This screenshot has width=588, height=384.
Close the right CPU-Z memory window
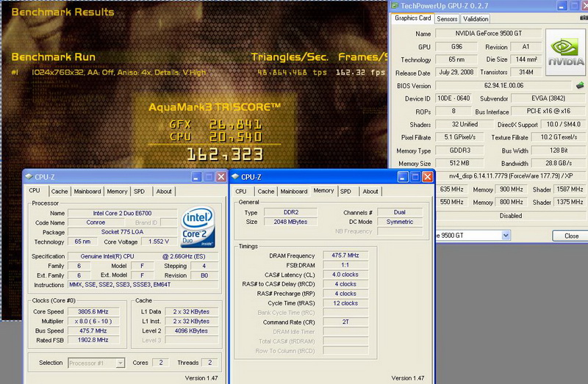click(427, 177)
